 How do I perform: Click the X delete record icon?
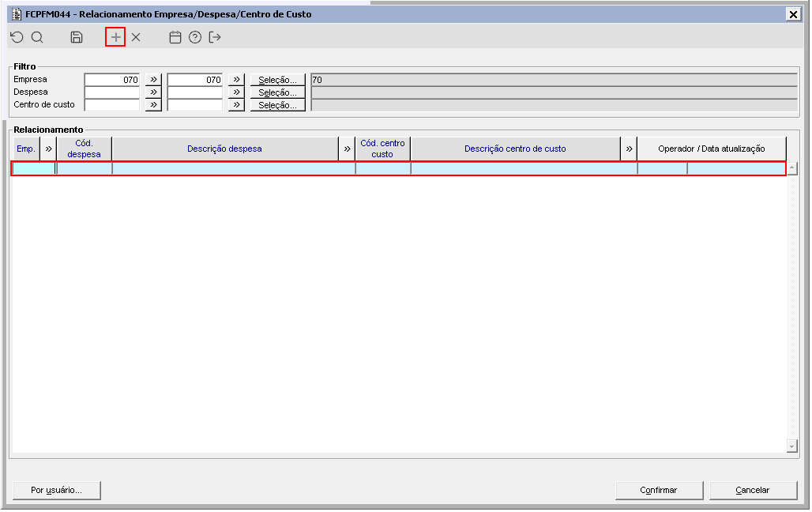click(x=136, y=37)
